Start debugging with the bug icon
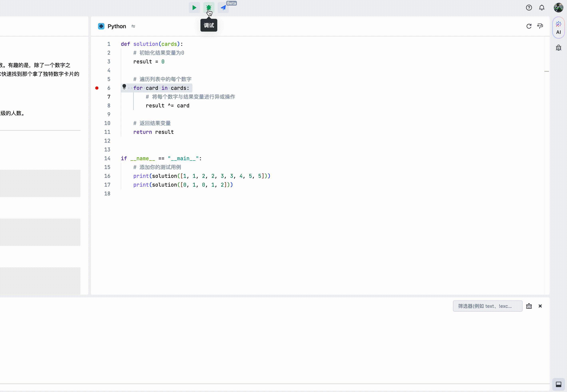Image resolution: width=567 pixels, height=392 pixels. pyautogui.click(x=208, y=8)
